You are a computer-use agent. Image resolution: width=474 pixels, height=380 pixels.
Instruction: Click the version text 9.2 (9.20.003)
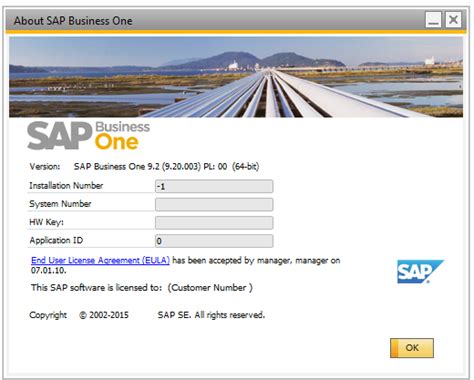point(174,166)
